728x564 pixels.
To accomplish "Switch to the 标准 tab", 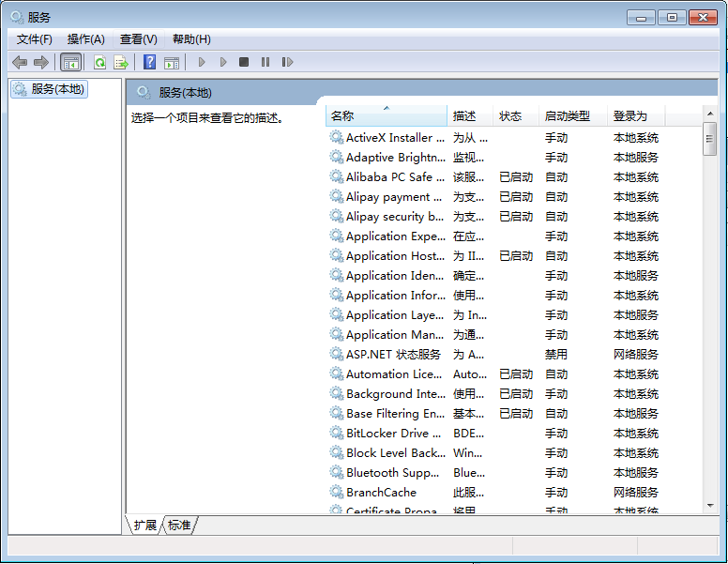I will click(x=179, y=526).
